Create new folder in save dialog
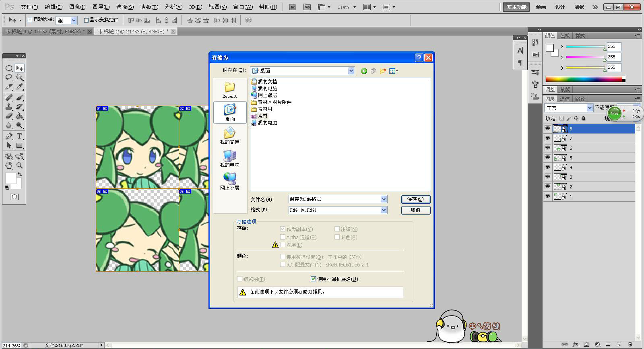This screenshot has height=349, width=644. tap(382, 71)
